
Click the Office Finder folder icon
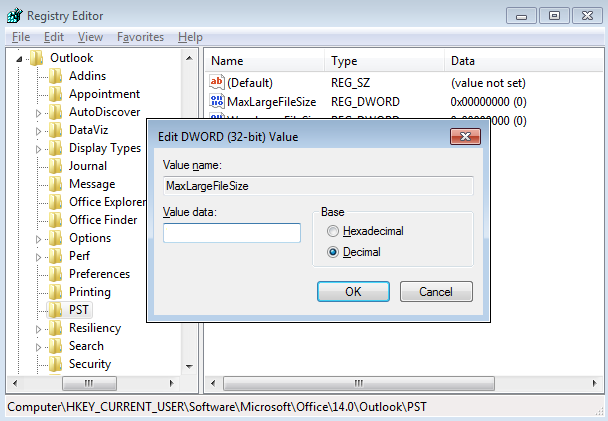coord(56,220)
